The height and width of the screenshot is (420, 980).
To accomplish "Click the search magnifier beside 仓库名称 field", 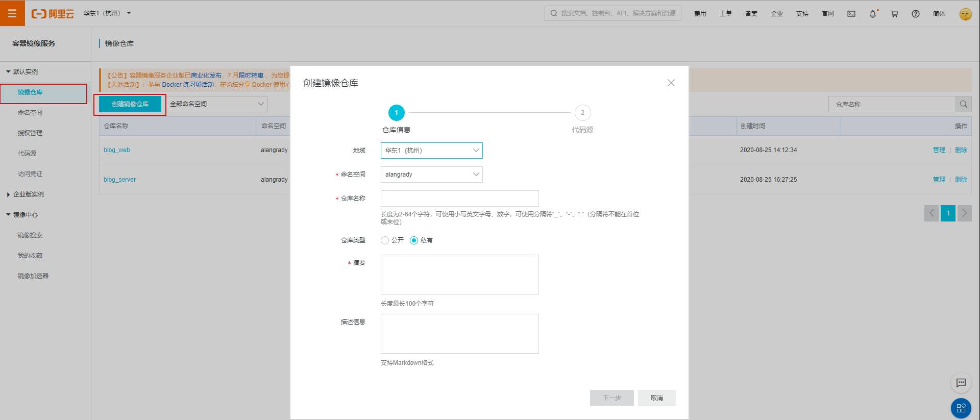I will point(963,104).
